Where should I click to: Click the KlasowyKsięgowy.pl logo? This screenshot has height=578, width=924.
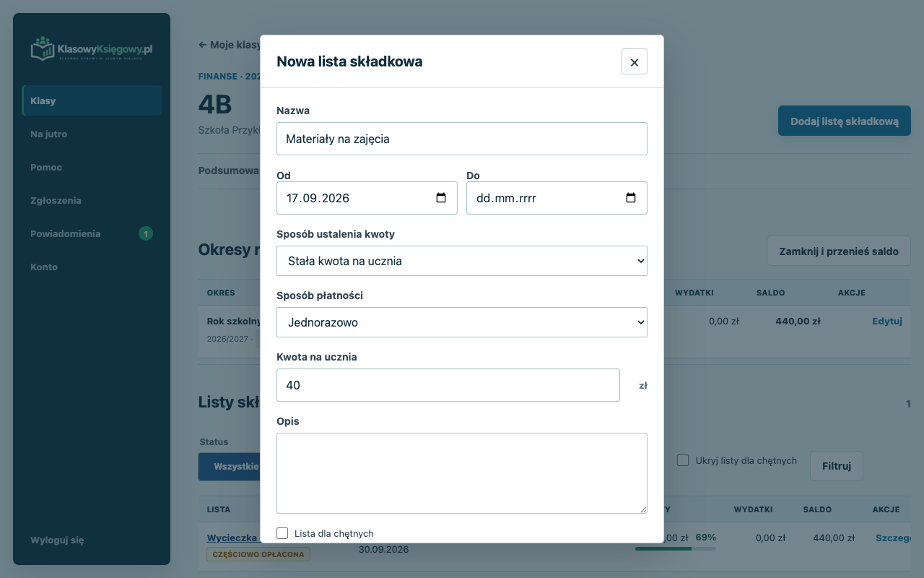(x=92, y=49)
